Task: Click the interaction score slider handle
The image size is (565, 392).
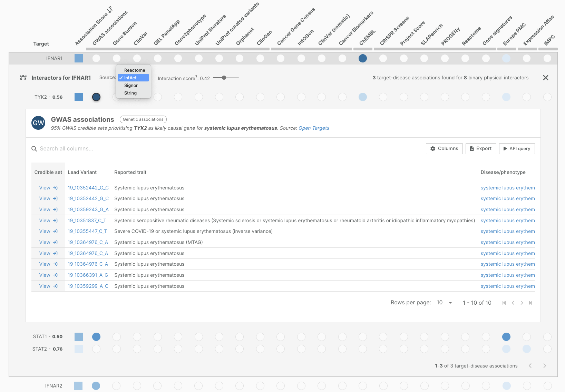Action: point(225,78)
